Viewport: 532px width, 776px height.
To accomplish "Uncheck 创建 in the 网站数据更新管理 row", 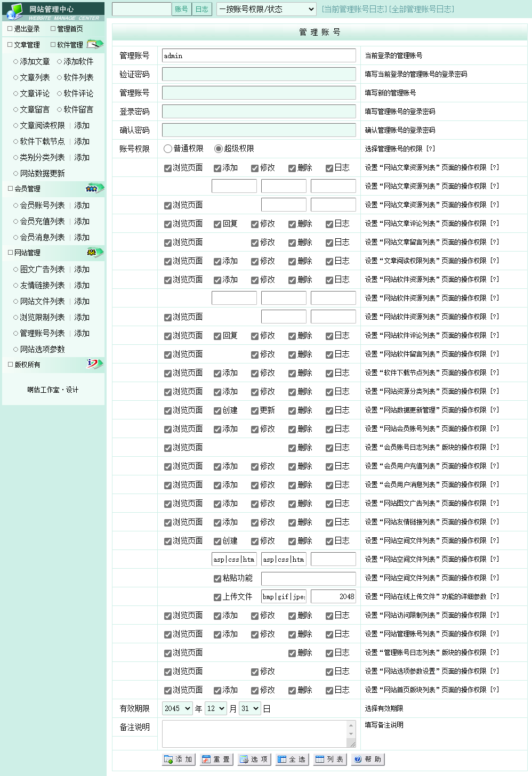I will tap(217, 410).
